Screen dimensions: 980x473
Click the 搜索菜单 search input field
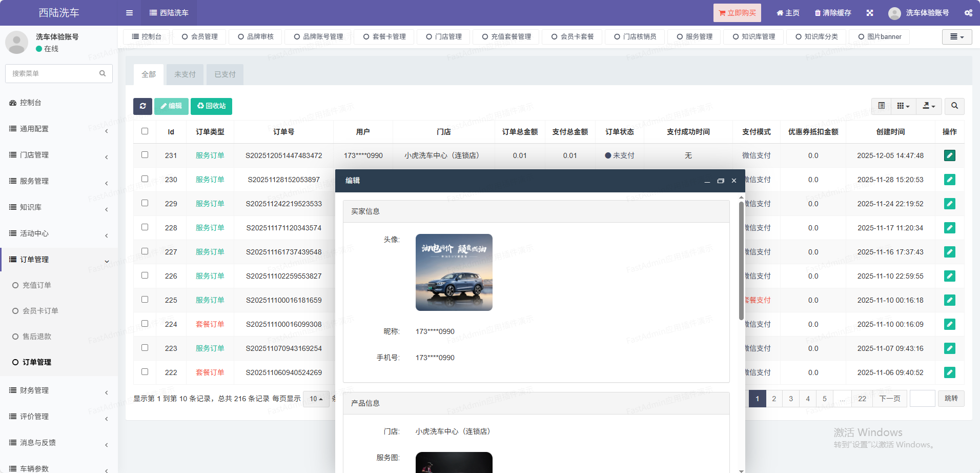point(54,73)
